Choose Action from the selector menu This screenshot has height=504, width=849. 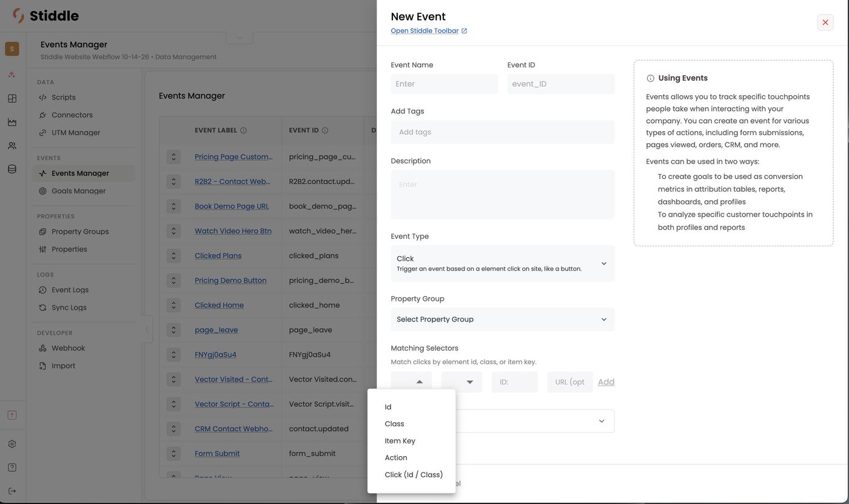click(x=411, y=458)
